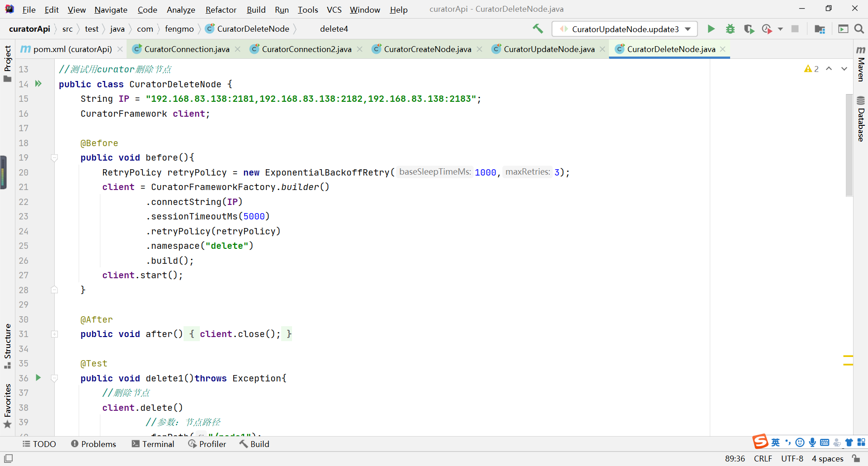
Task: Click the Stop process square icon
Action: (795, 29)
